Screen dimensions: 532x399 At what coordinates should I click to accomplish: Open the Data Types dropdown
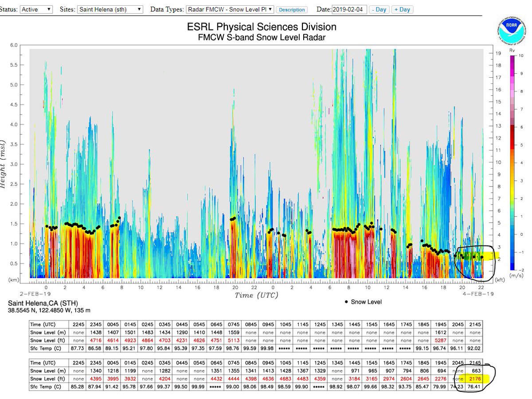click(230, 9)
